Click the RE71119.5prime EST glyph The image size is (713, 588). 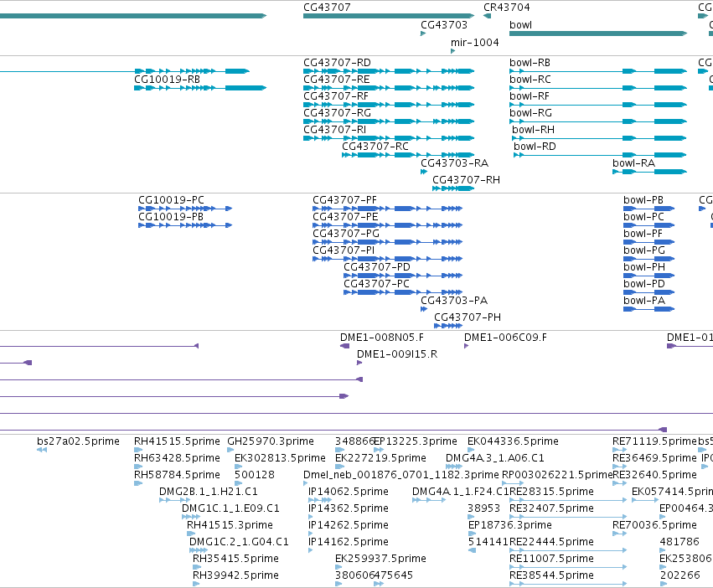620,450
